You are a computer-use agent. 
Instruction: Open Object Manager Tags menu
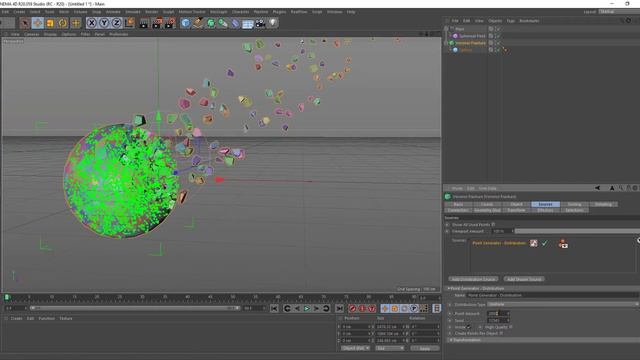[x=511, y=20]
